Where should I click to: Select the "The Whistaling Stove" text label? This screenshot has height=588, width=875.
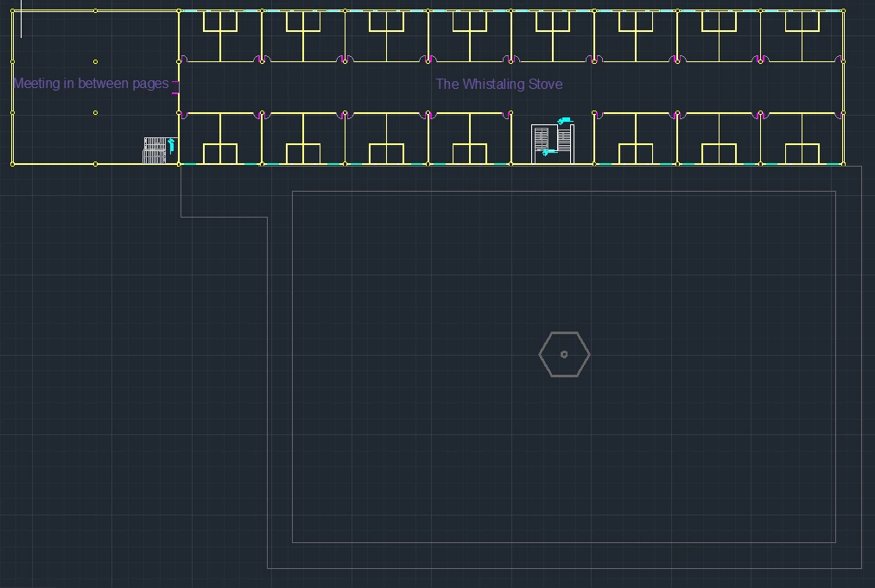point(499,85)
